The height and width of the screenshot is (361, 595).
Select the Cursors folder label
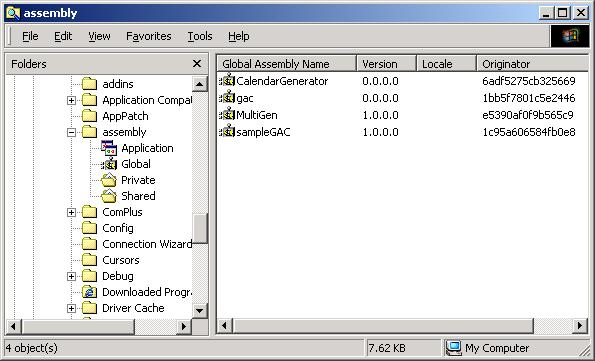[121, 260]
